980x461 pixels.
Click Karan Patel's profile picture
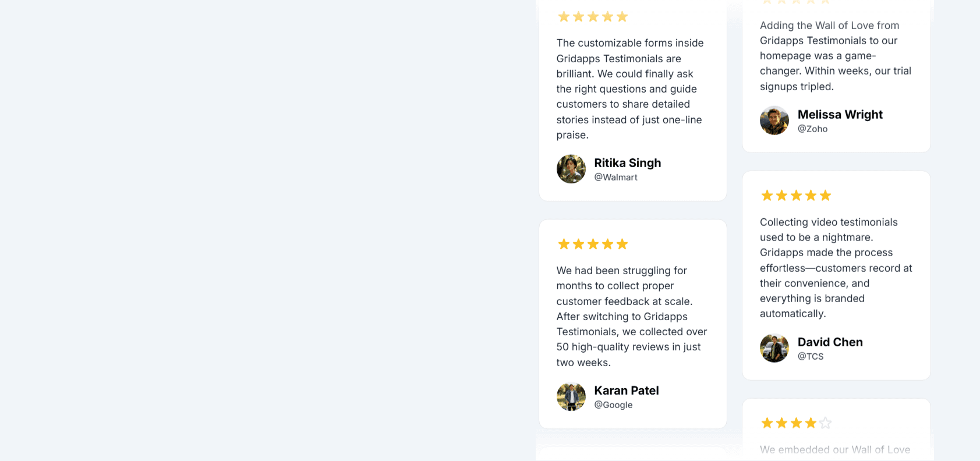tap(571, 396)
